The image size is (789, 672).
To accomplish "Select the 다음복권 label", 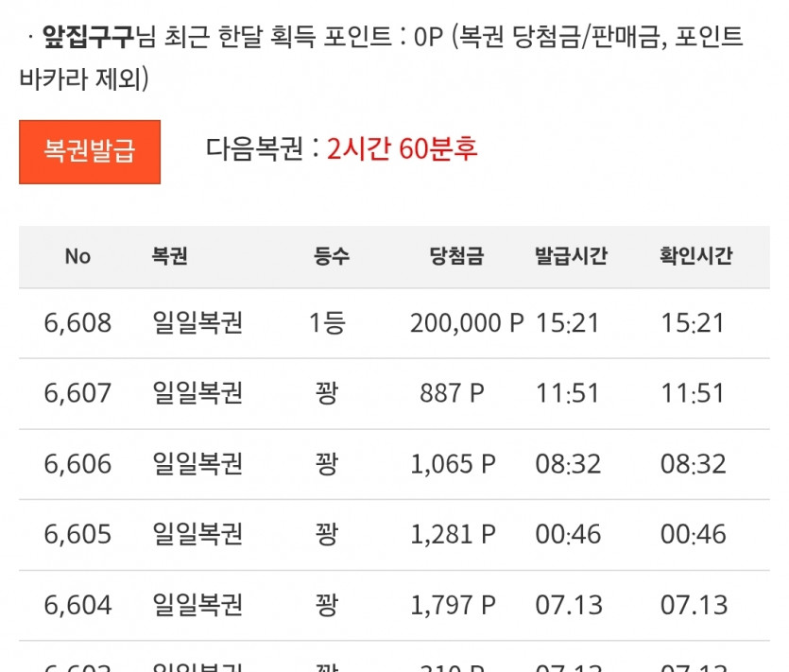I will pos(254,149).
